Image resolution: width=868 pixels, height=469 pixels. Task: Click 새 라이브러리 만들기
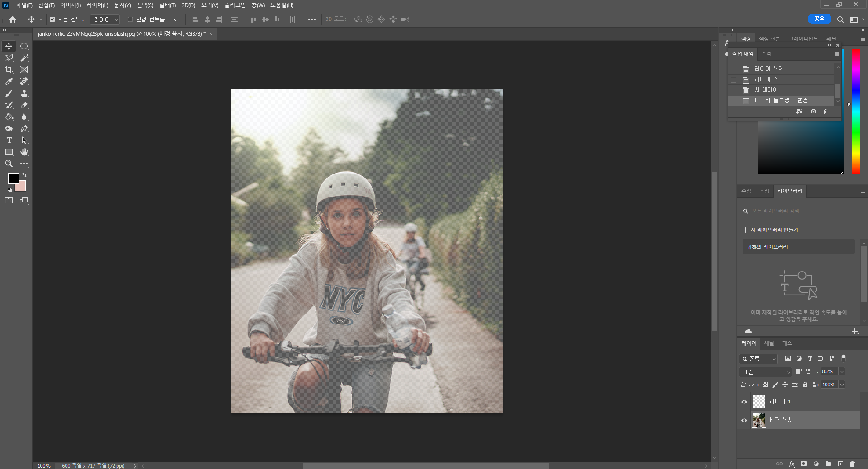(x=771, y=230)
